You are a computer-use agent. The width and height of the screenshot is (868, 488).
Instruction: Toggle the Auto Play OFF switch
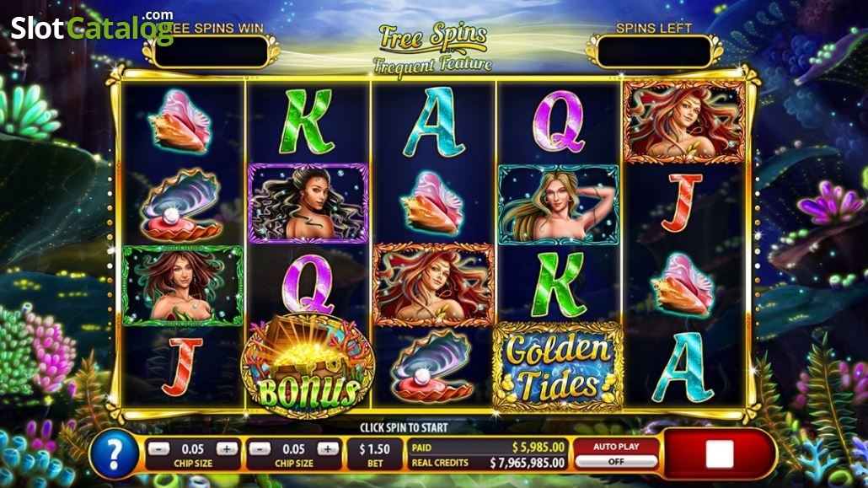click(x=615, y=461)
